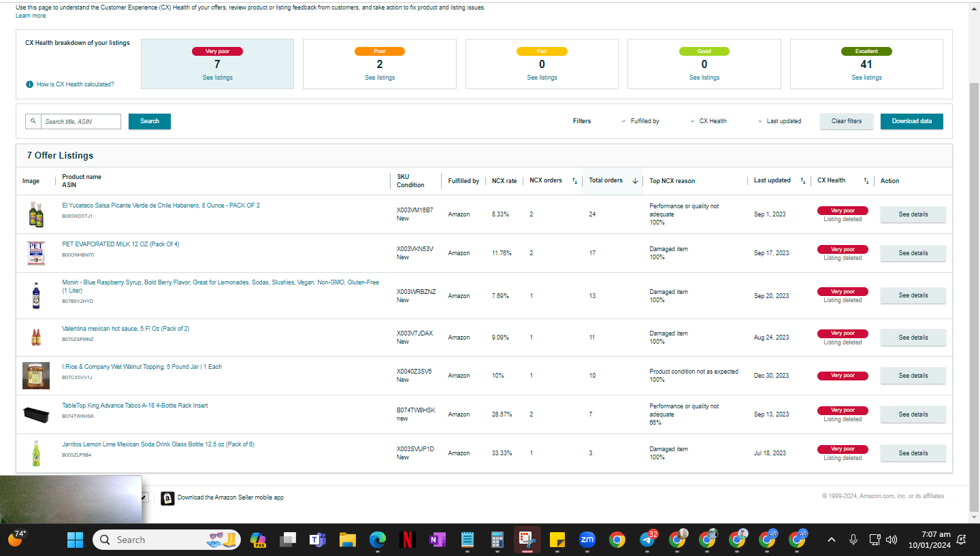Screen dimensions: 980x556
Task: Open TableTop King Advance Tabco product link
Action: pos(135,406)
